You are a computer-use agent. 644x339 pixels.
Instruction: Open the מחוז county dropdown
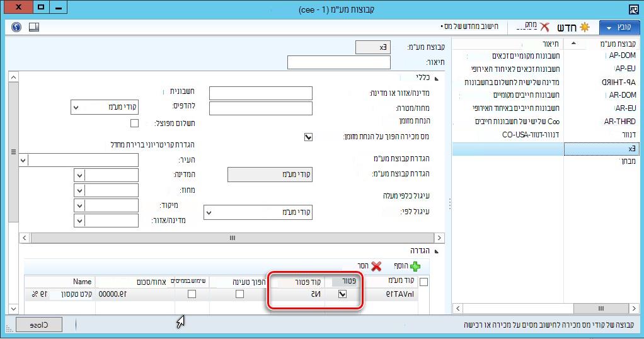point(79,190)
